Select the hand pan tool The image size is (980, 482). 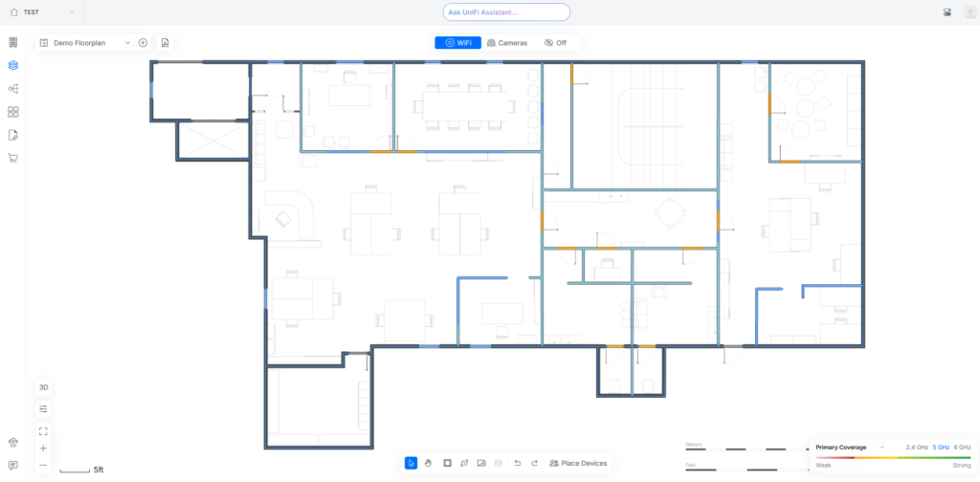428,463
